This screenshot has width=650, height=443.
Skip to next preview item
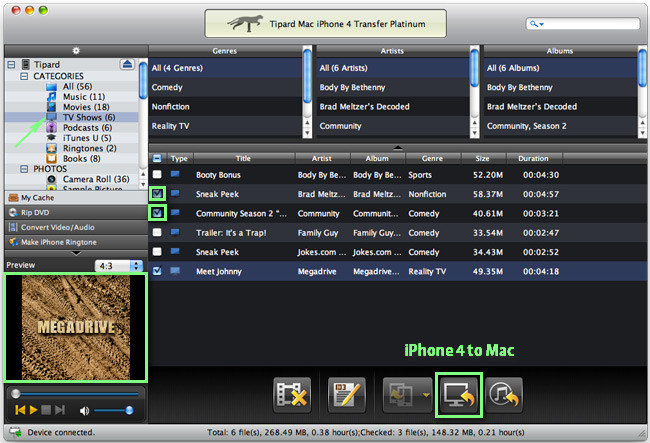click(60, 410)
